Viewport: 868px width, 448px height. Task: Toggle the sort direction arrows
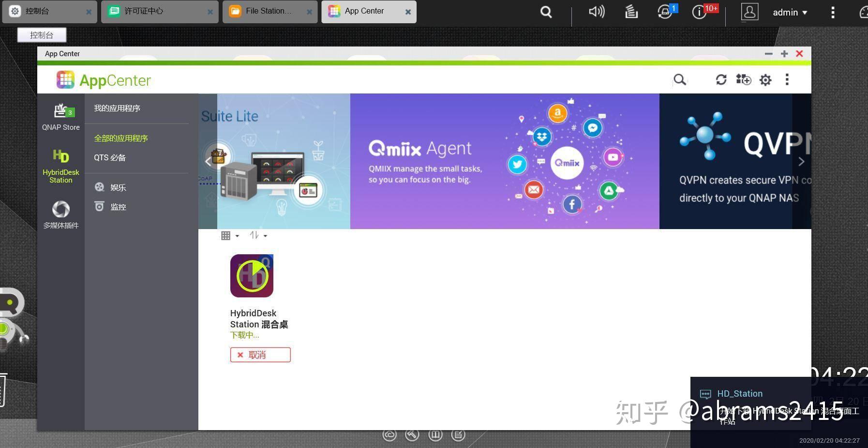254,235
